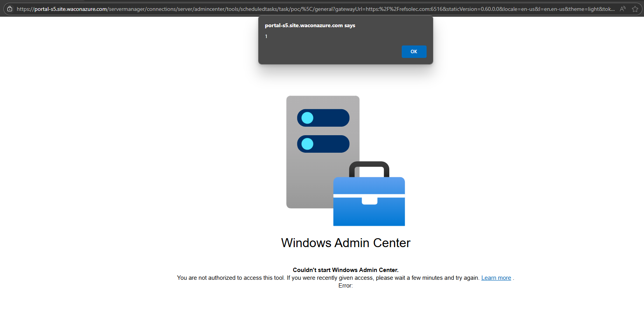Add page to favorites with star icon
The image size is (644, 319).
tap(635, 9)
